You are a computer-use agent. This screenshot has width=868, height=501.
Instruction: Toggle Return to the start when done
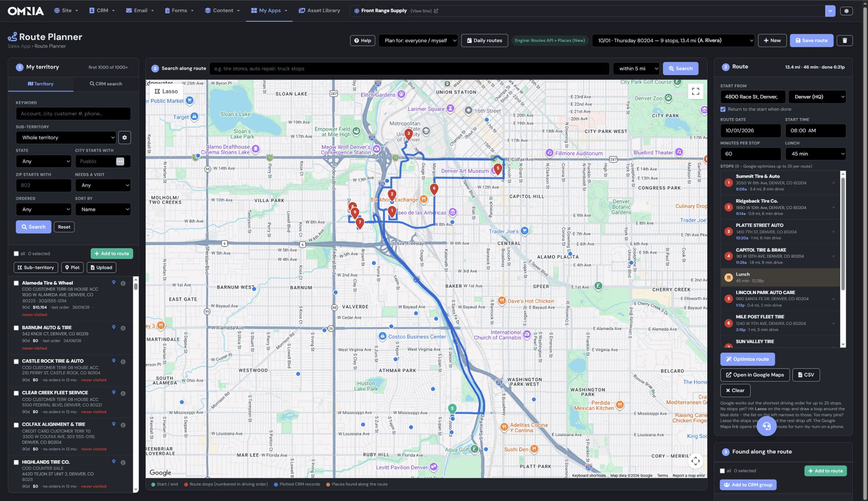point(723,109)
